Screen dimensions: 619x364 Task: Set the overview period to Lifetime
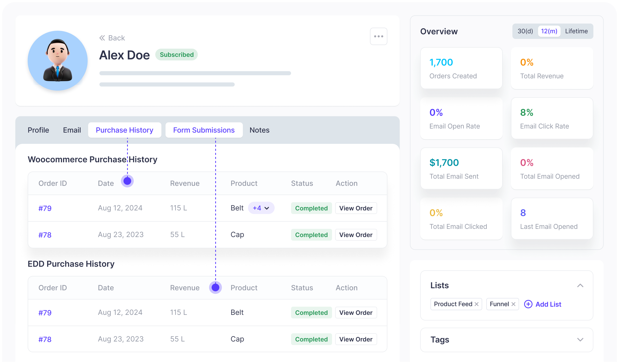(x=576, y=31)
